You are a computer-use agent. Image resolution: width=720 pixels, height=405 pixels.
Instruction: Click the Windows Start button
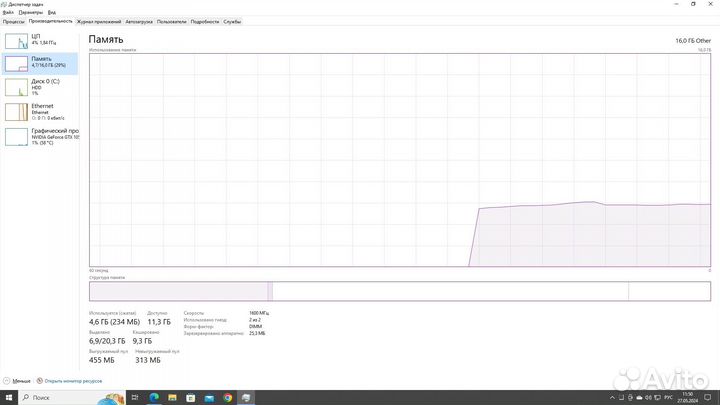tap(8, 397)
